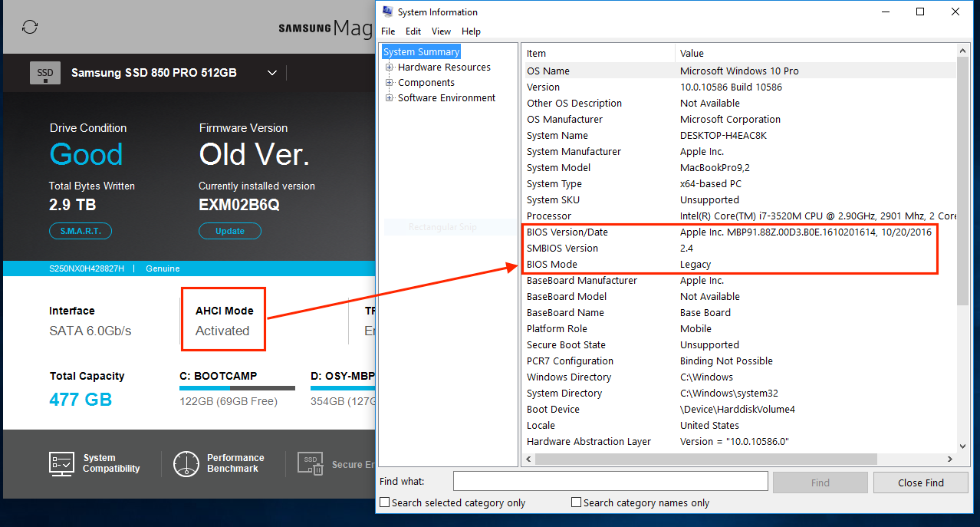The image size is (980, 527).
Task: Click the Item column header
Action: tap(599, 53)
